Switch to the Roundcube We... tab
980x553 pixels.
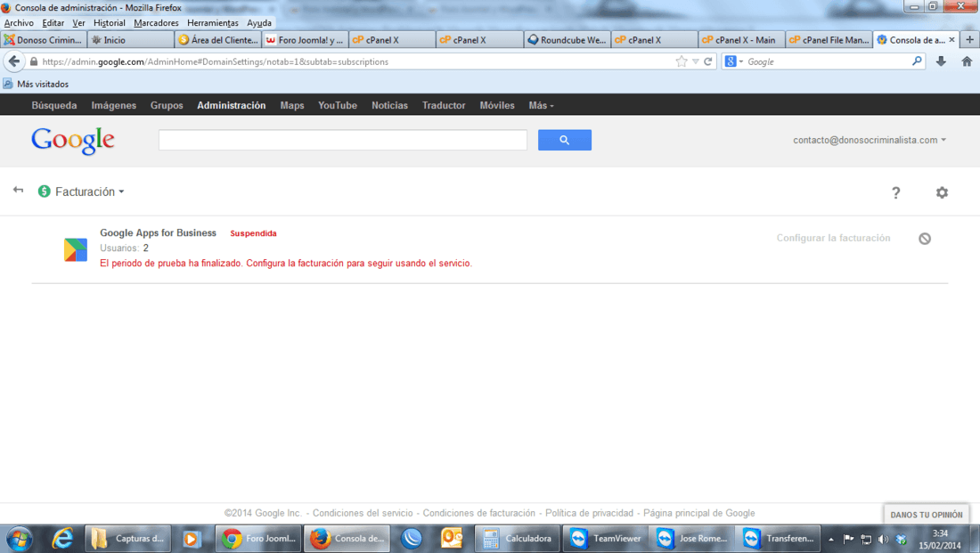pyautogui.click(x=568, y=39)
